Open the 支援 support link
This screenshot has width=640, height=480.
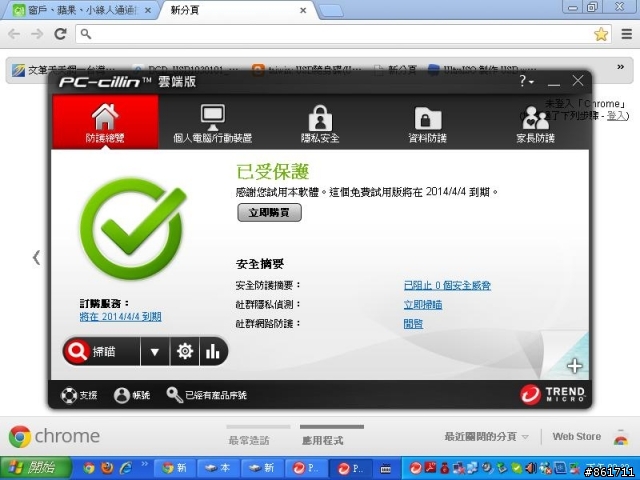[x=79, y=395]
